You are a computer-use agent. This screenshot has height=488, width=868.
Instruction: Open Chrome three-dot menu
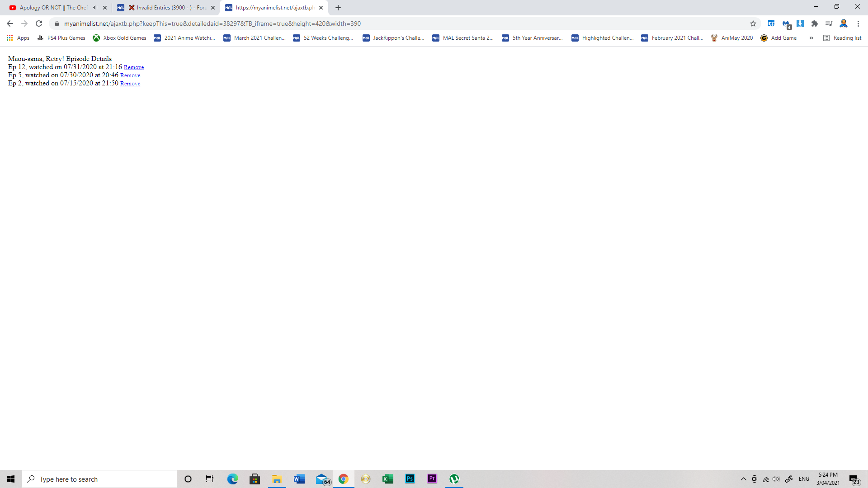click(858, 23)
